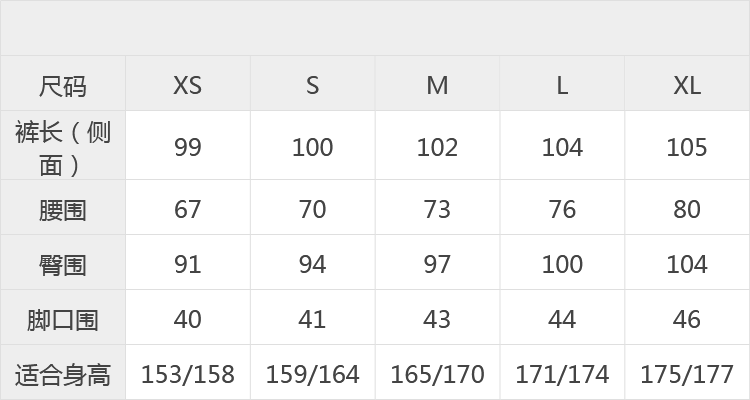The height and width of the screenshot is (400, 750).
Task: Select the M pants length value 102
Action: point(437,145)
